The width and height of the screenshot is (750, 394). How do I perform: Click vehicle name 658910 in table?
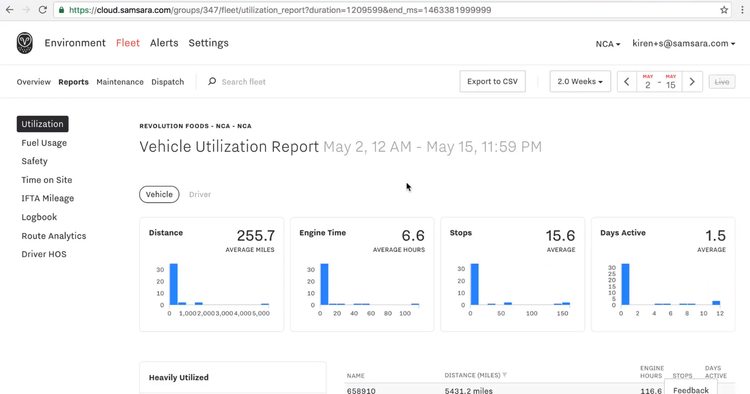point(361,390)
